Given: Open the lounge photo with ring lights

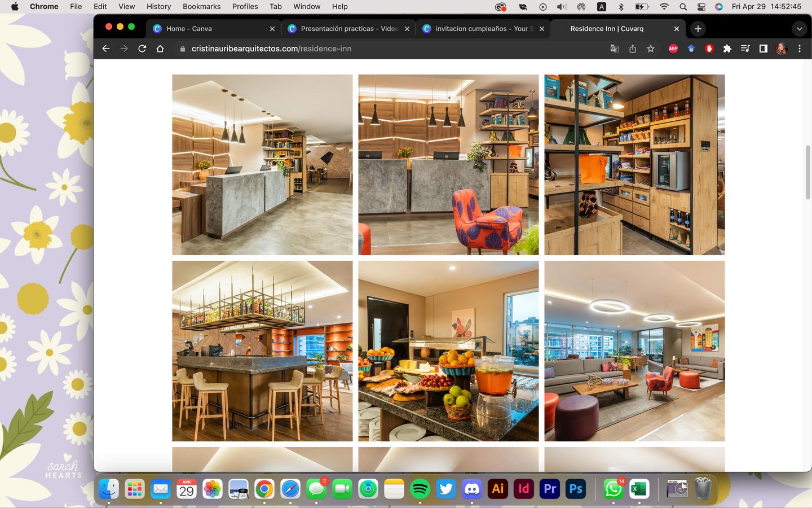Looking at the screenshot, I should point(634,351).
